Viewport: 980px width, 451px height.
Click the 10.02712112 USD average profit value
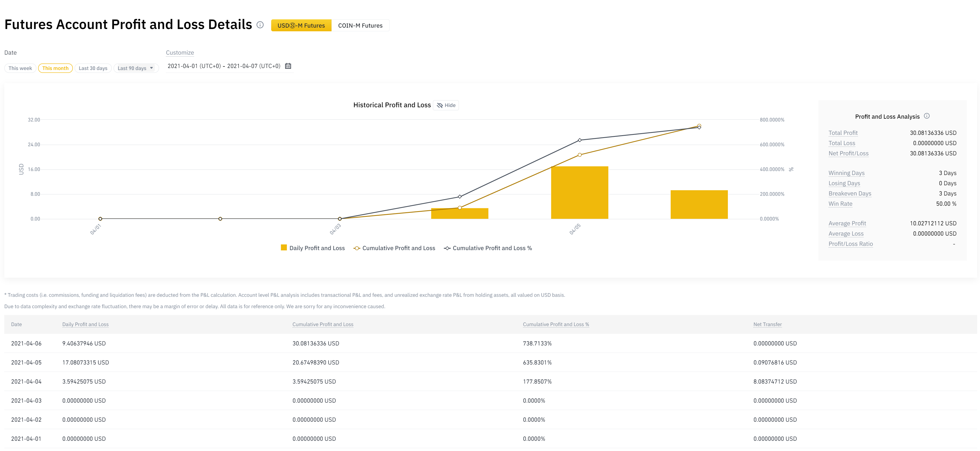(933, 223)
